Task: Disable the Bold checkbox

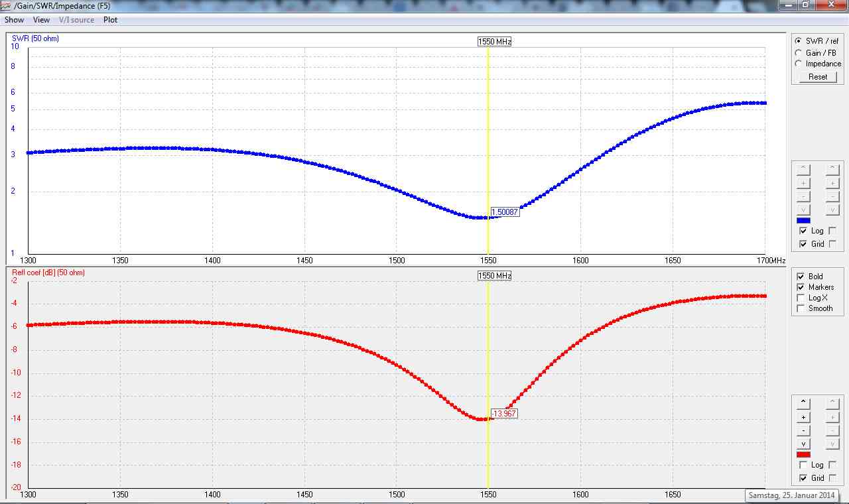Action: (801, 277)
